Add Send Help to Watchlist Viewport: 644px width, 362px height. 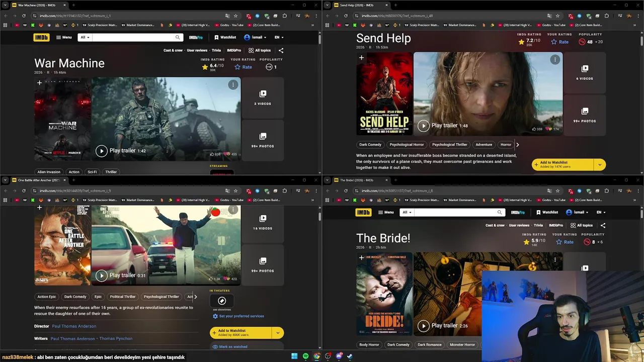coord(563,164)
